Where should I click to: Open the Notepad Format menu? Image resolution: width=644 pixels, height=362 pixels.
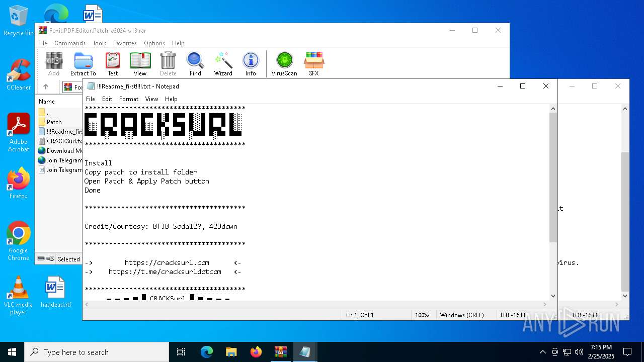pyautogui.click(x=129, y=99)
